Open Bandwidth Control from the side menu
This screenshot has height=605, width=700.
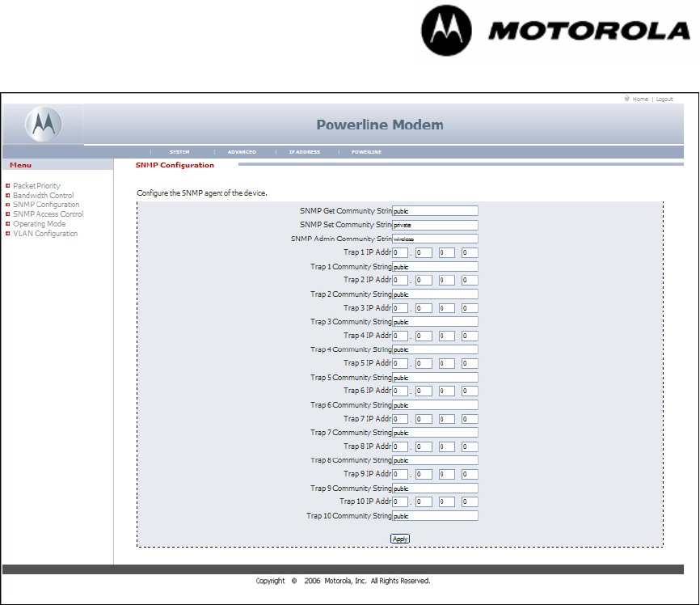44,195
